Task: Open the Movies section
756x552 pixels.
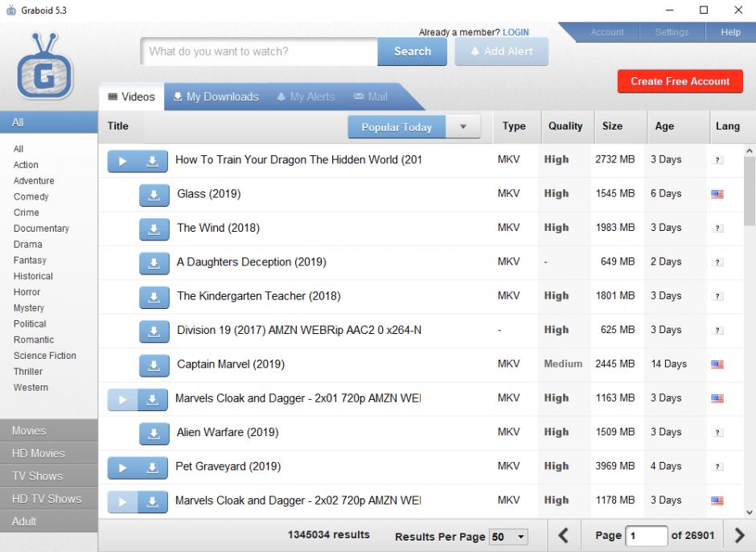Action: [x=49, y=430]
